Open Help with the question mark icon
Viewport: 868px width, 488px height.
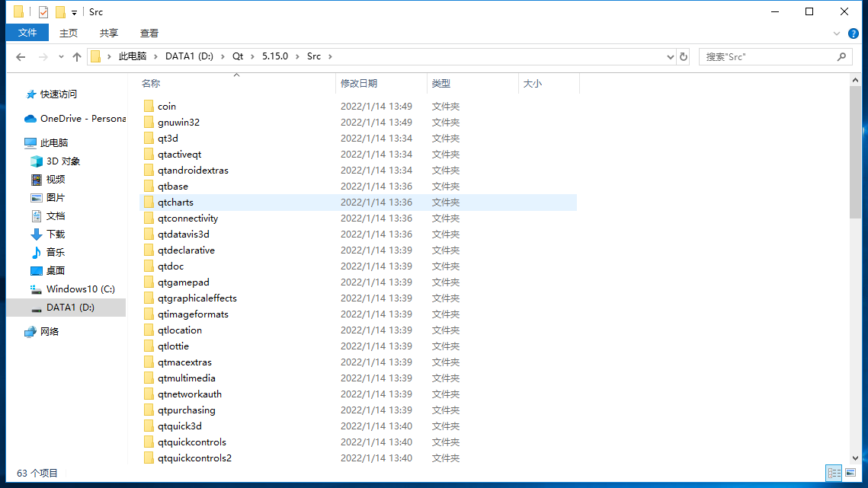click(x=854, y=33)
